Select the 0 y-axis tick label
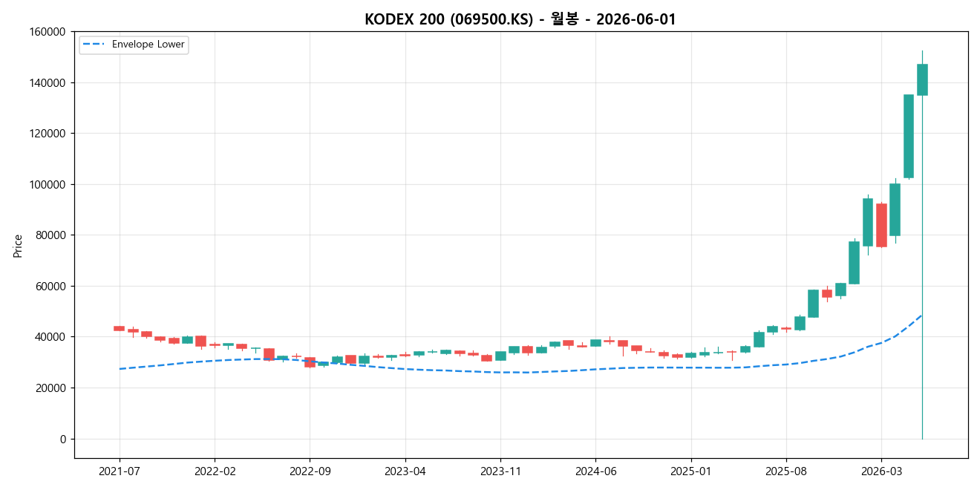 (63, 439)
